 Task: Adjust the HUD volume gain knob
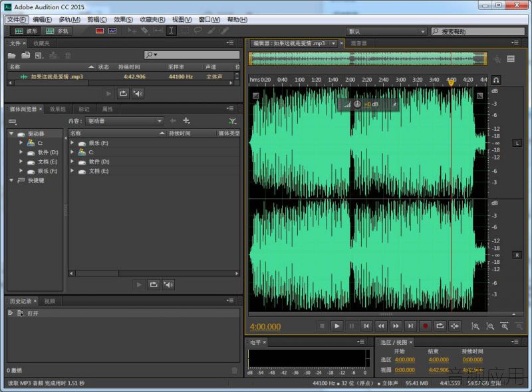coord(357,104)
